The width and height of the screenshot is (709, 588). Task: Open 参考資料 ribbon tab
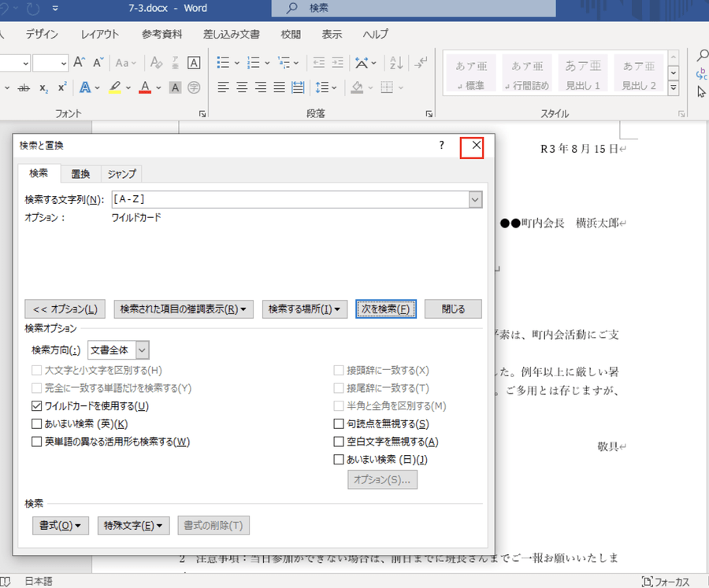[x=161, y=34]
